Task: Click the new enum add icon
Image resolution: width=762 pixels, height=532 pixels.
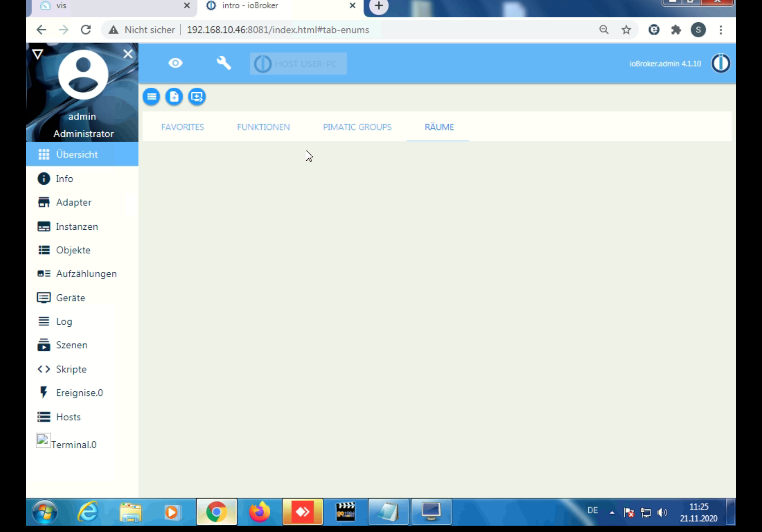Action: coord(174,97)
